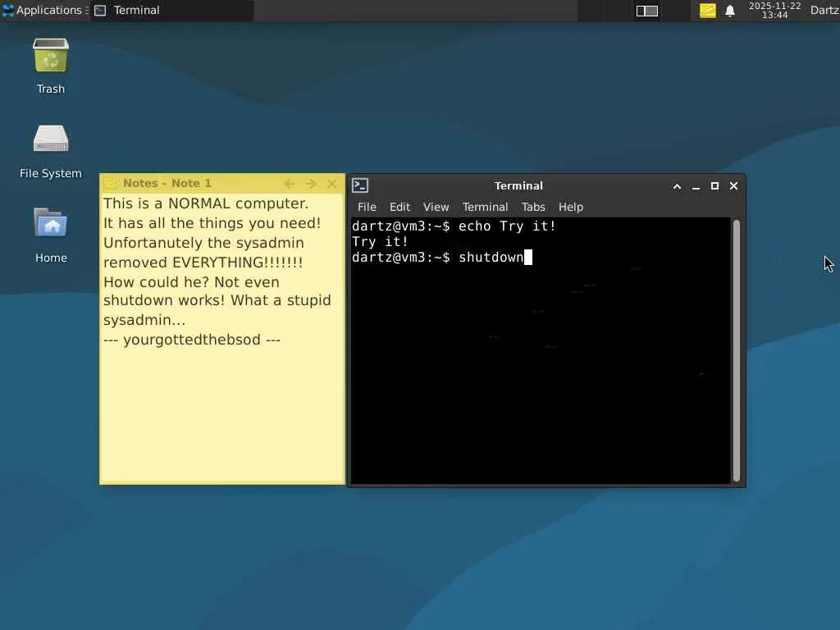Click the Terminal window icon in titlebar
This screenshot has width=840, height=630.
tap(360, 185)
